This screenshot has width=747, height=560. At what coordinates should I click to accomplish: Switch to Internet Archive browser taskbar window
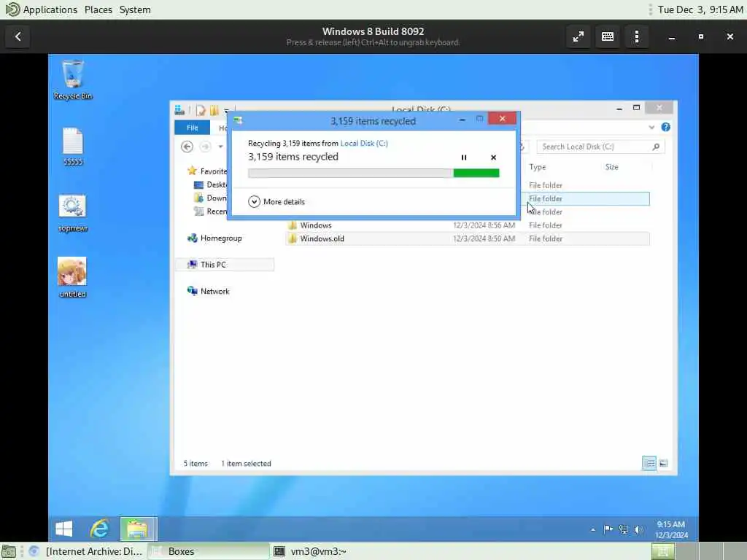click(x=87, y=551)
